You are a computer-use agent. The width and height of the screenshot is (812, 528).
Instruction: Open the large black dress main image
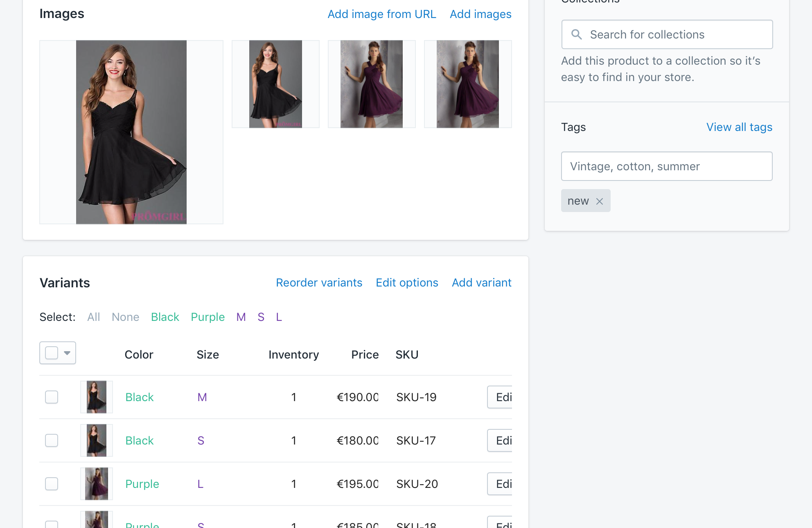[x=131, y=132]
